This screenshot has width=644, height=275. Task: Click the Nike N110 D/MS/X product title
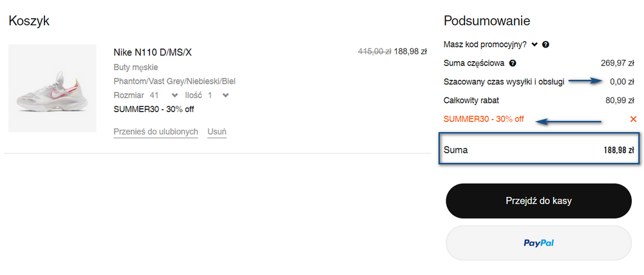(x=153, y=52)
